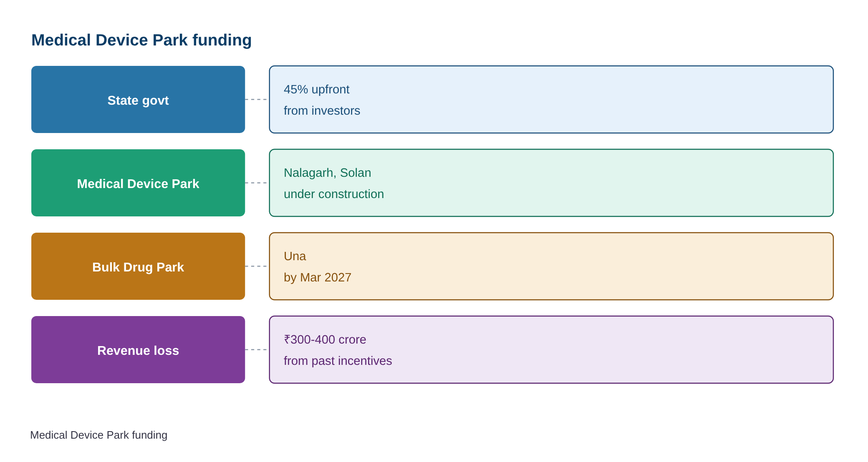The width and height of the screenshot is (868, 462).
Task: Select the green Medical Device Park box
Action: tap(138, 183)
